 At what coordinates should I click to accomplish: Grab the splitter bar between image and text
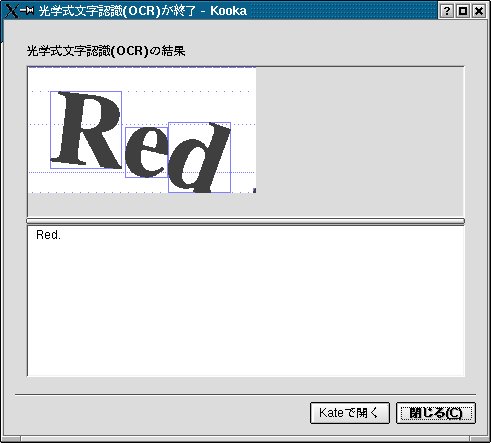(245, 221)
